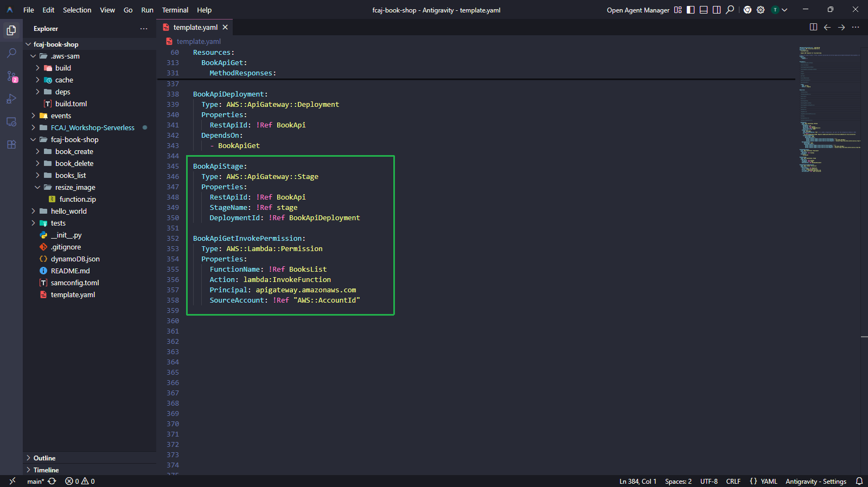Expand the book_create folder
This screenshot has height=487, width=868.
coord(90,152)
